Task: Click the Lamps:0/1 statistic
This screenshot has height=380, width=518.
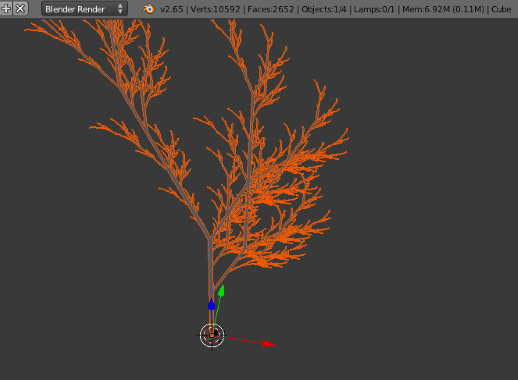Action: tap(374, 9)
